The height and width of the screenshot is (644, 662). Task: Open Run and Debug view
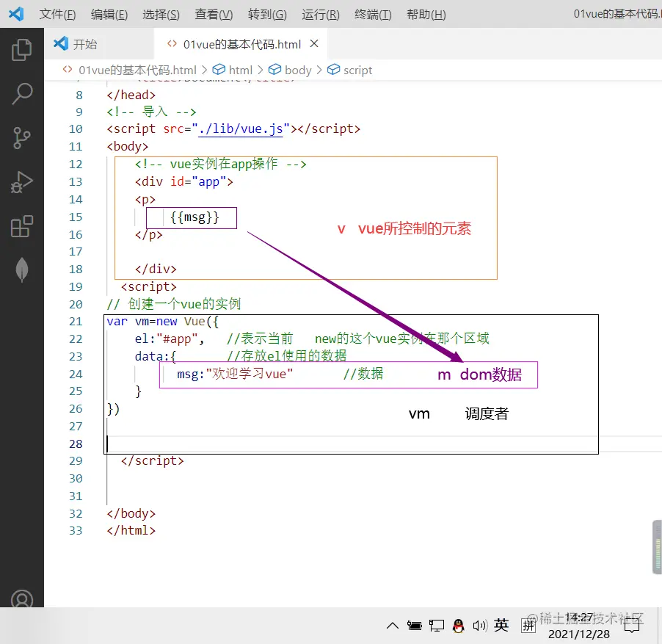(21, 182)
